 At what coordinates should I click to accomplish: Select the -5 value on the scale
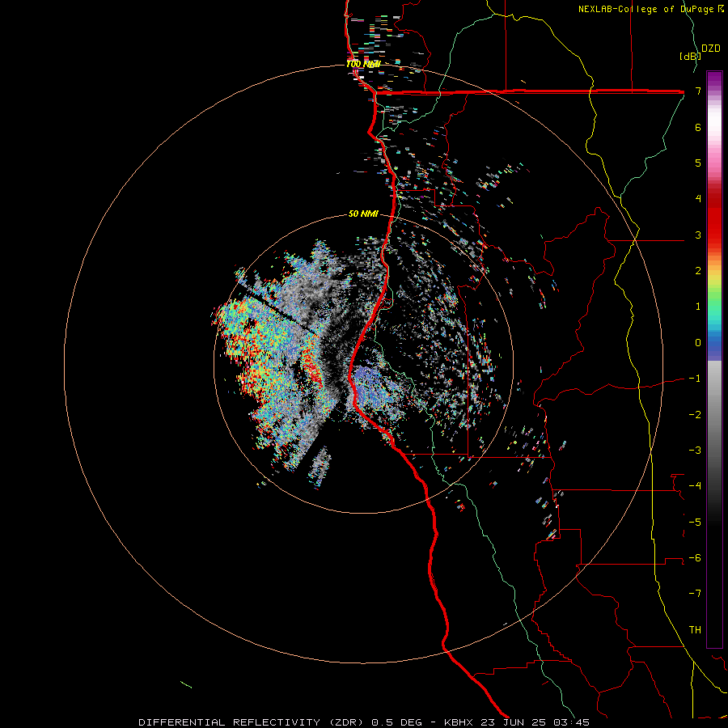click(695, 522)
